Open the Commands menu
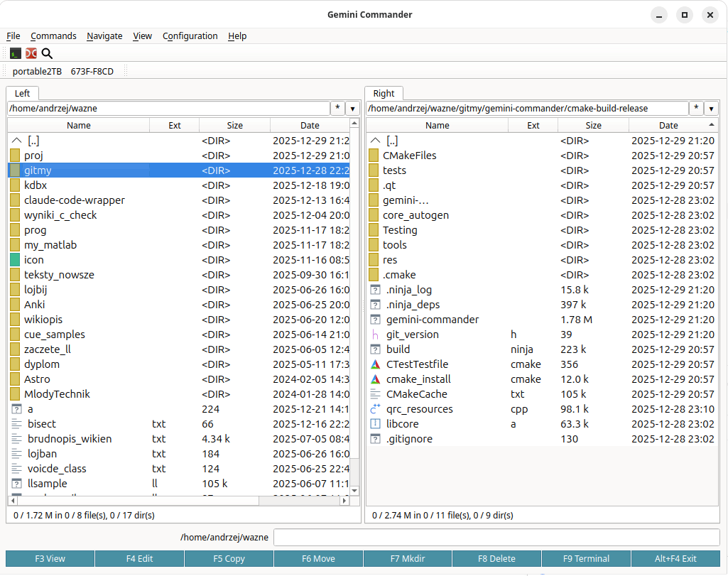Viewport: 728px width, 576px height. click(53, 36)
